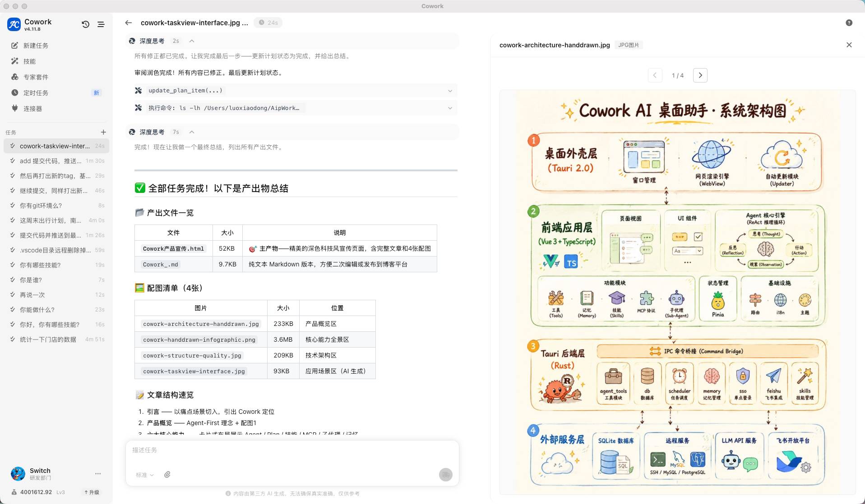Open task '提交代码并推送到最...'

(x=56, y=235)
